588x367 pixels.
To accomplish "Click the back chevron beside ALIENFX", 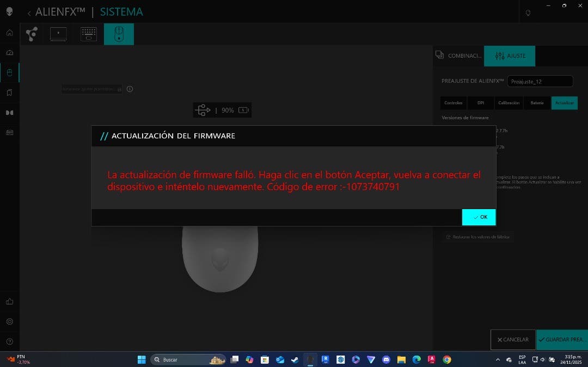I will pyautogui.click(x=29, y=13).
